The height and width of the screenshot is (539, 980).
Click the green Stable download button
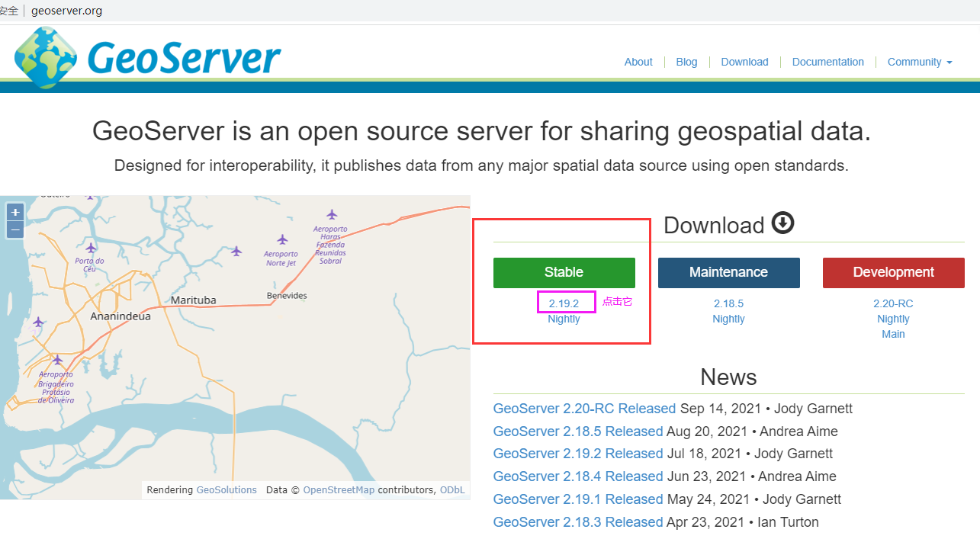(x=564, y=272)
